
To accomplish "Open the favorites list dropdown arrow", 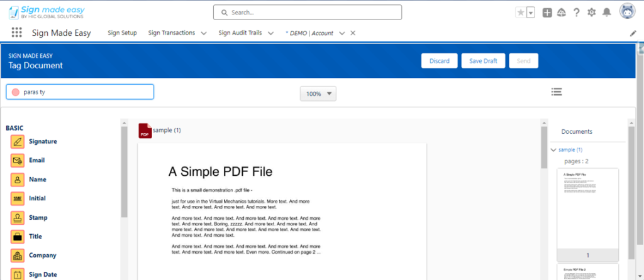I will click(531, 13).
